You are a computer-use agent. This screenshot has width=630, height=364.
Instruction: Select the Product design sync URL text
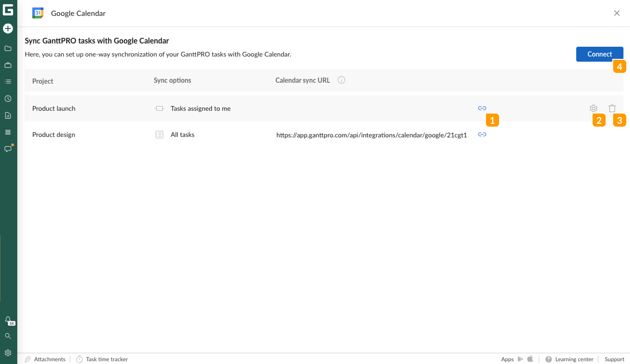click(x=372, y=135)
